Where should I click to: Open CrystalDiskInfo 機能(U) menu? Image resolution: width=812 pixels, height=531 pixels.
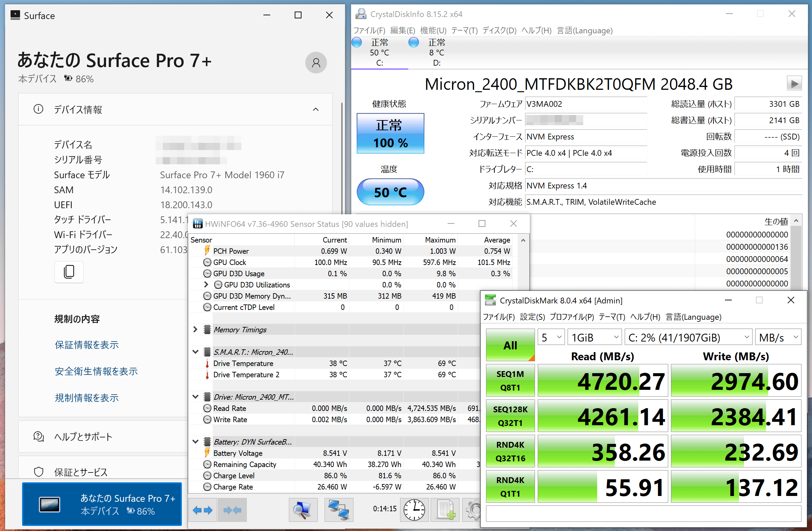click(x=433, y=30)
